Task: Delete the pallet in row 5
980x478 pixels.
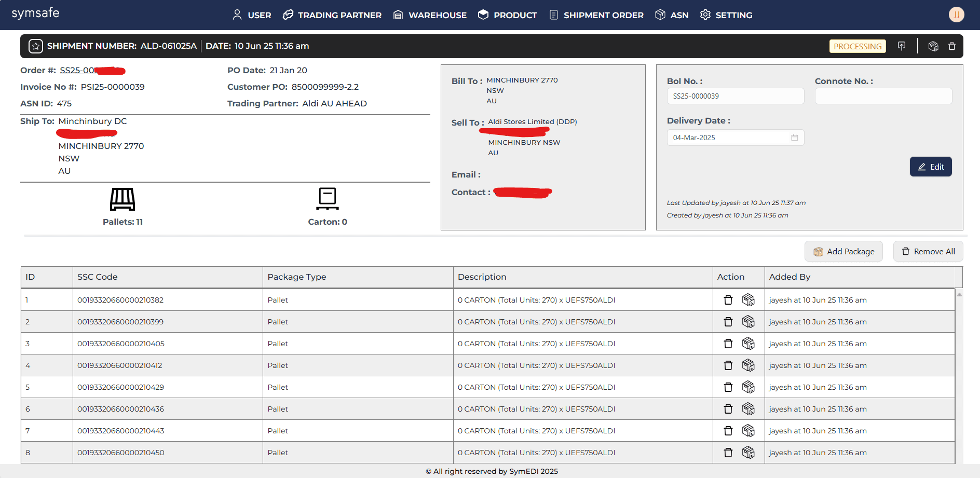Action: coord(728,387)
